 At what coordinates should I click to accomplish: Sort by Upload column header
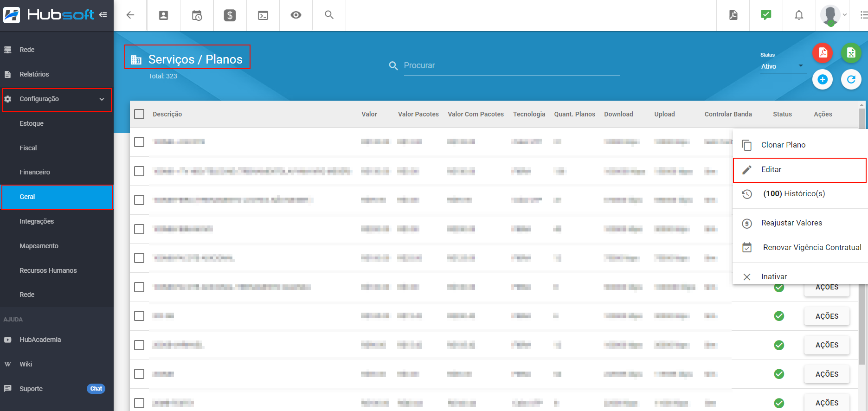[x=664, y=114]
